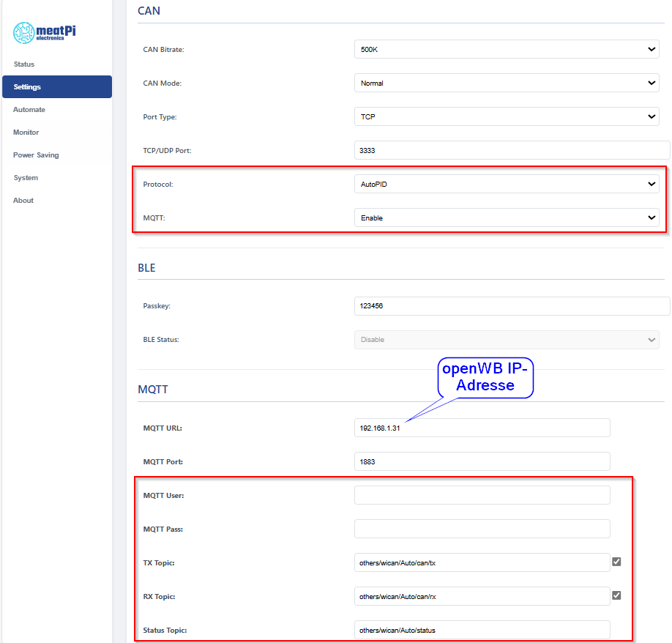Open the CAN Mode dropdown

coord(507,83)
